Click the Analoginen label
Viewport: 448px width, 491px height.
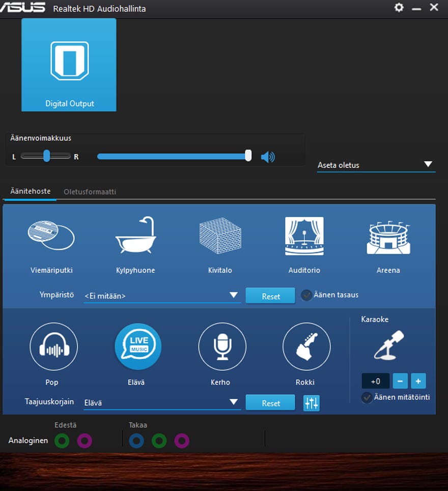click(28, 441)
